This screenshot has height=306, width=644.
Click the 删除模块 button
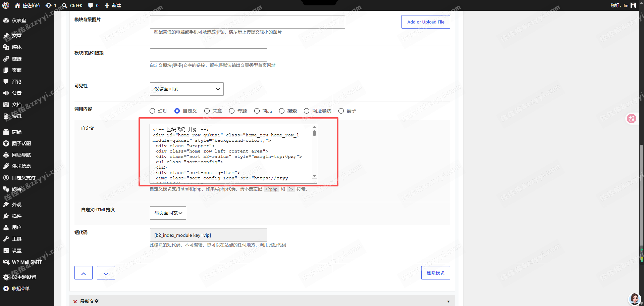point(436,273)
